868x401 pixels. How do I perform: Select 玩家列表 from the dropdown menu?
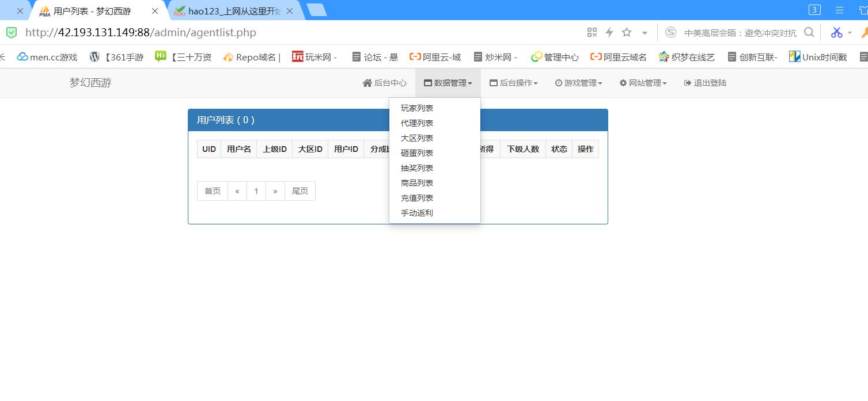pyautogui.click(x=417, y=108)
